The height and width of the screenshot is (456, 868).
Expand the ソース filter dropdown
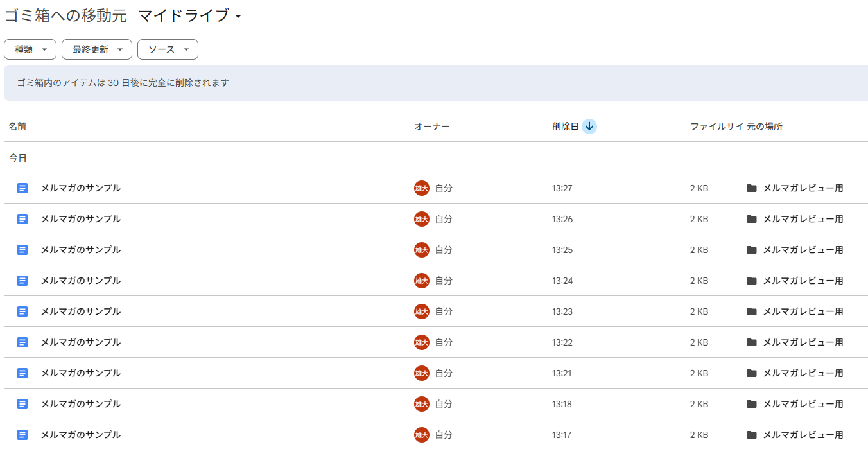168,49
